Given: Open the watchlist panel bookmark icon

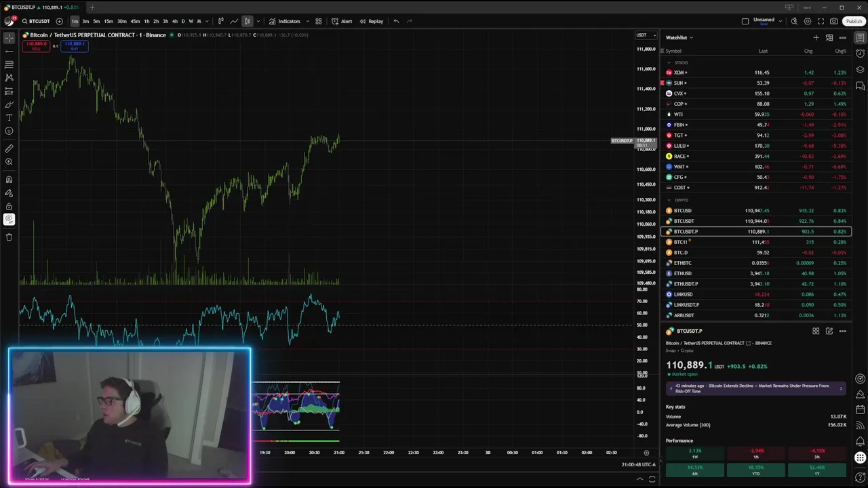Looking at the screenshot, I should click(x=860, y=37).
